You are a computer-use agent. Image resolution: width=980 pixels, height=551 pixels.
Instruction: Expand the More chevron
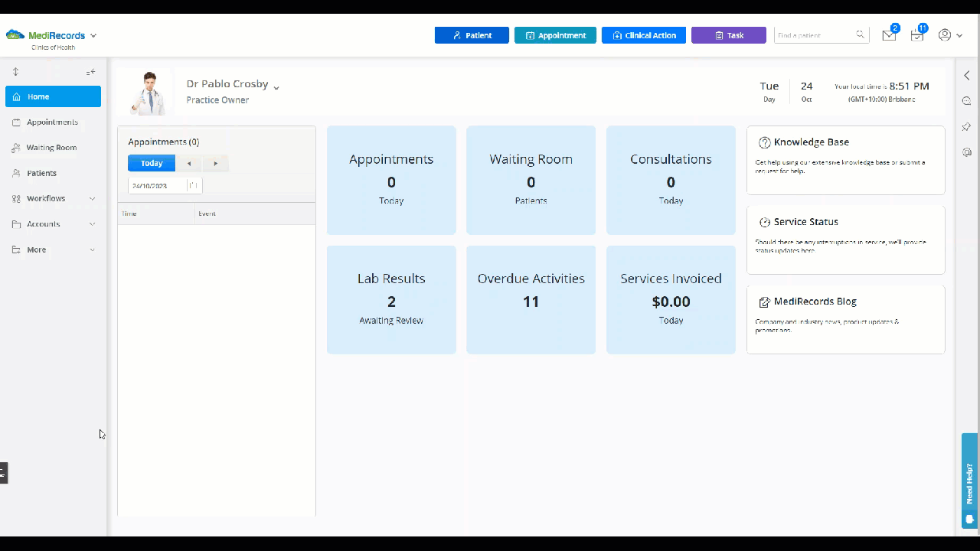92,249
